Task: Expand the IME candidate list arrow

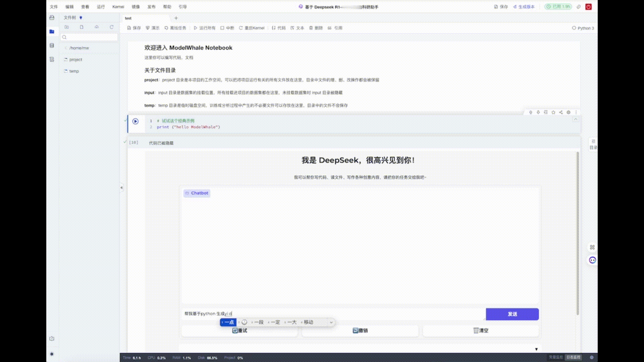Action: [x=331, y=322]
